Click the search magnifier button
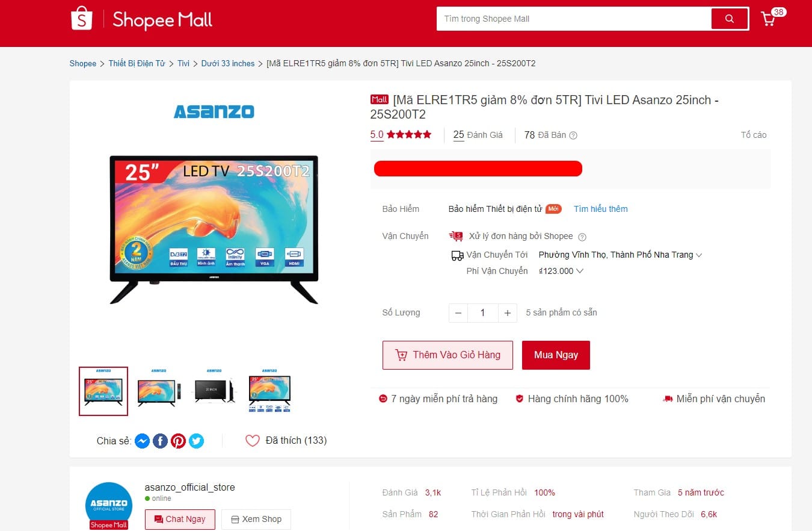This screenshot has height=531, width=812. pos(730,19)
